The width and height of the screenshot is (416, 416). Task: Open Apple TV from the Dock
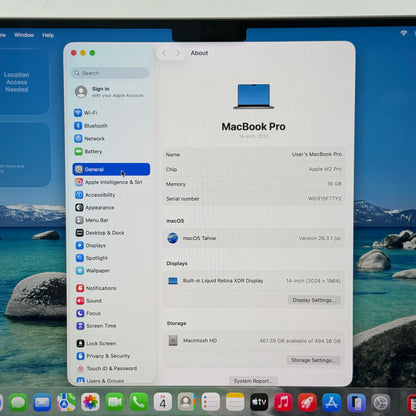pos(259,402)
